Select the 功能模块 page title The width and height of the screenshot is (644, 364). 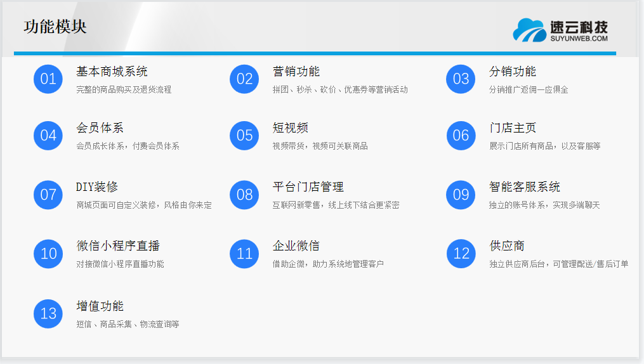click(55, 27)
